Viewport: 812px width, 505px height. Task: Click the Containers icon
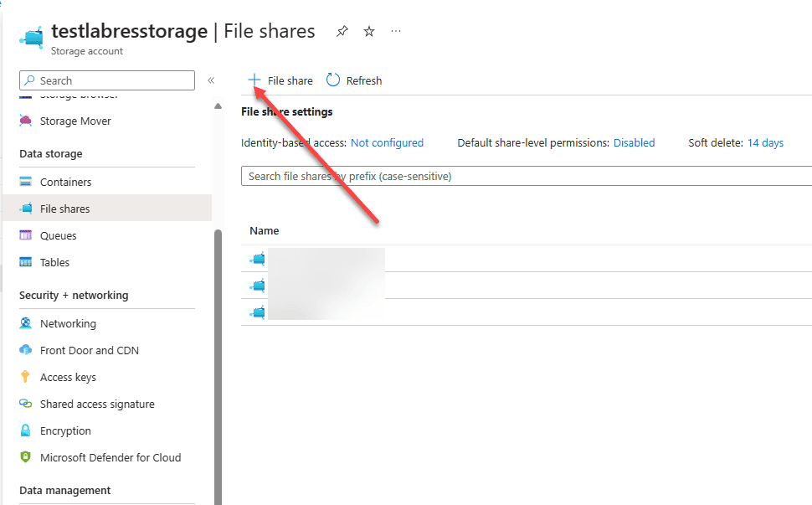(25, 182)
